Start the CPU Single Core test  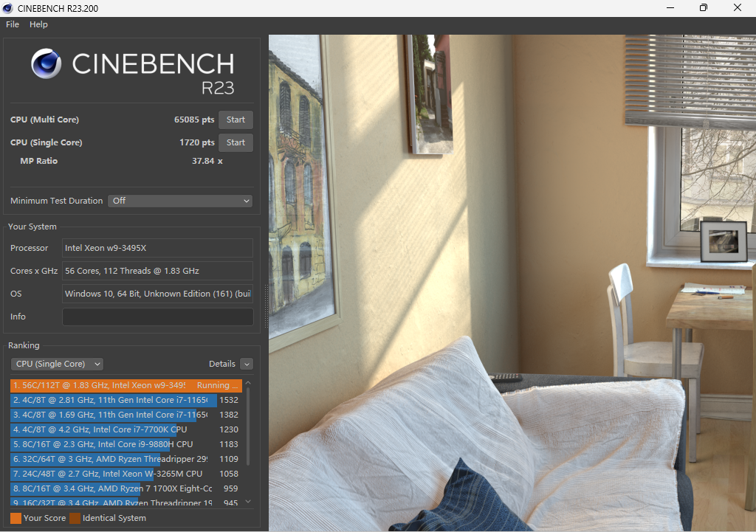click(236, 142)
